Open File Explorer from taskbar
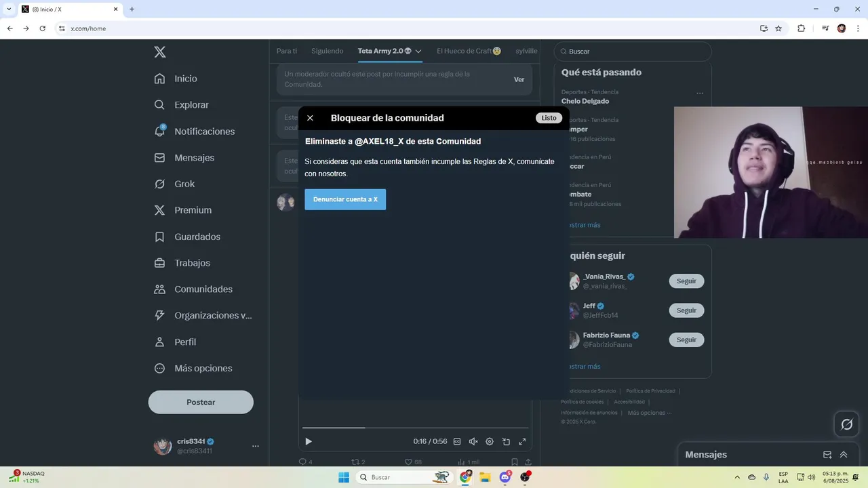 [485, 477]
